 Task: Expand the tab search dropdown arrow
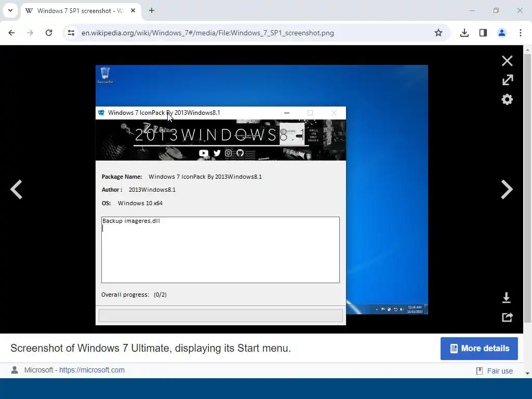10,10
